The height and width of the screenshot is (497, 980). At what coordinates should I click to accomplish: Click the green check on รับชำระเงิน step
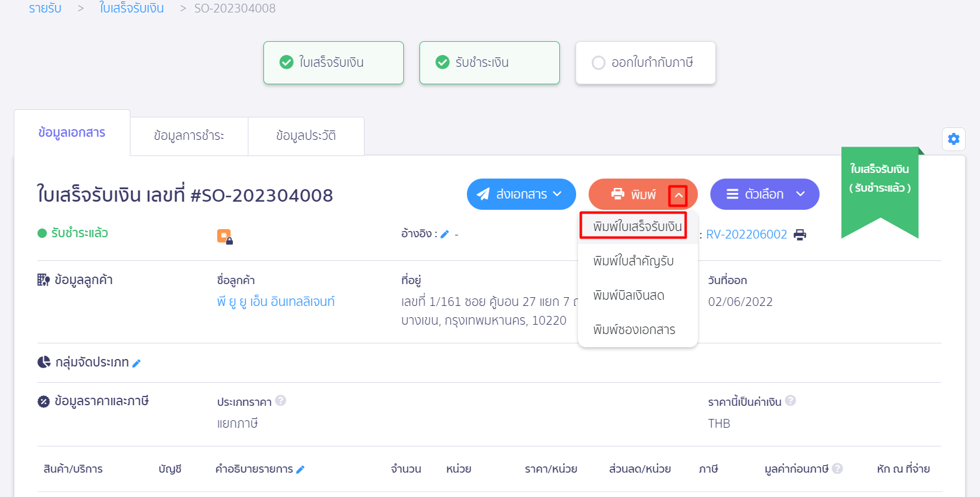click(x=443, y=61)
